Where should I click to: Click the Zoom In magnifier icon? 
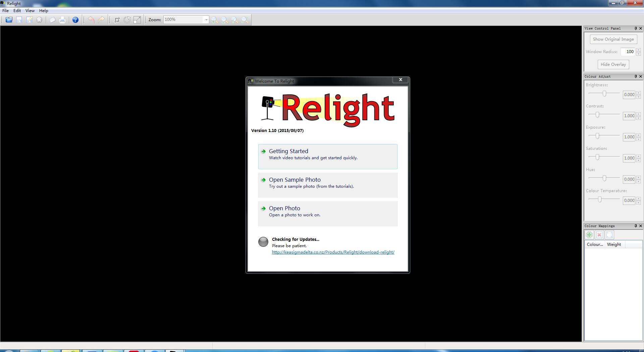coord(214,19)
